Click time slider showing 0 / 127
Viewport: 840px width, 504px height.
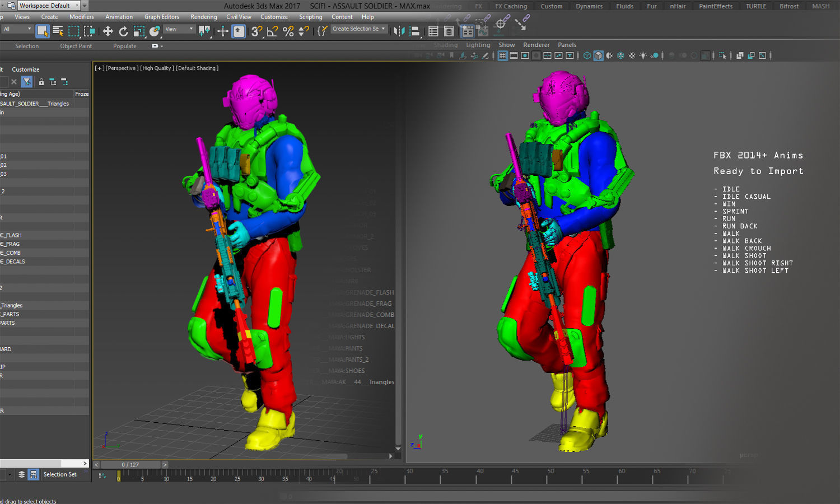click(x=130, y=465)
